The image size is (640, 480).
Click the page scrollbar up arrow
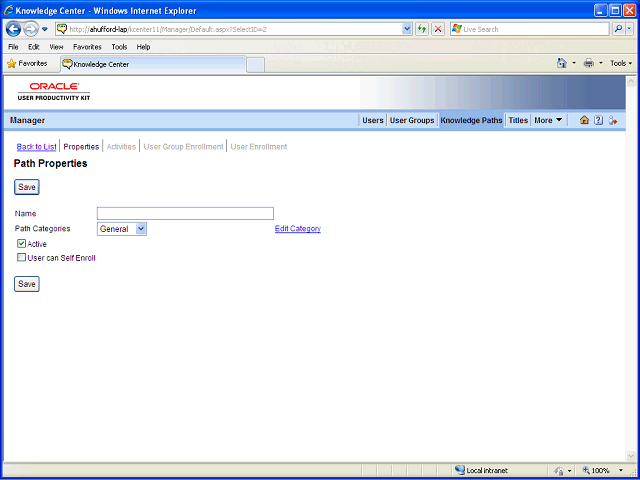(x=630, y=81)
